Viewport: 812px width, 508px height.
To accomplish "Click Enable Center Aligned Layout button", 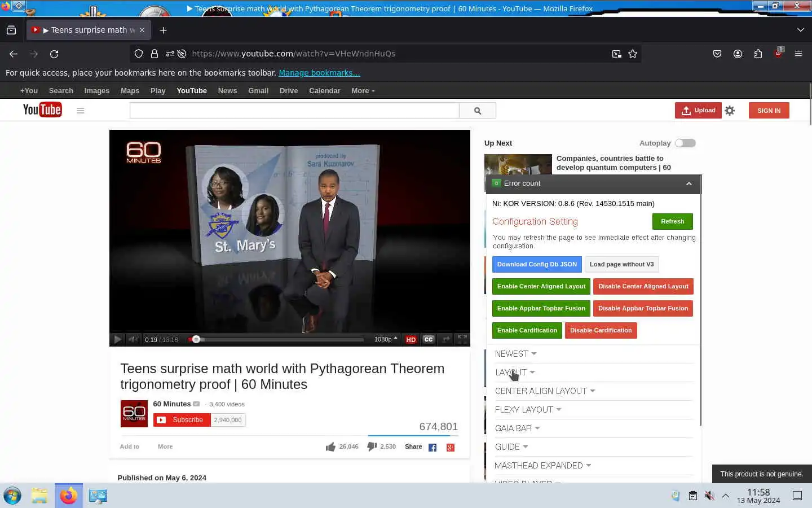I will (541, 286).
